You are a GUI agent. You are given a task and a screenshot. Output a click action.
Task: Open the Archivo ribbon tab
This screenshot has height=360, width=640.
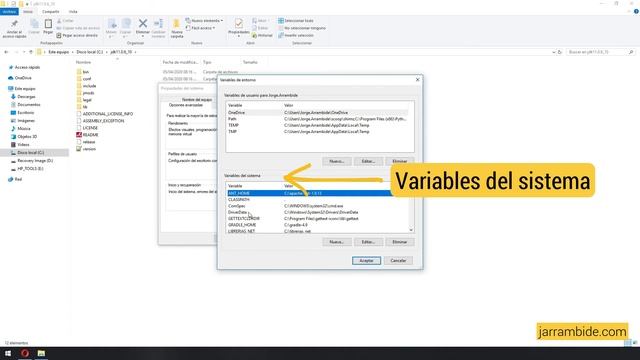9,11
